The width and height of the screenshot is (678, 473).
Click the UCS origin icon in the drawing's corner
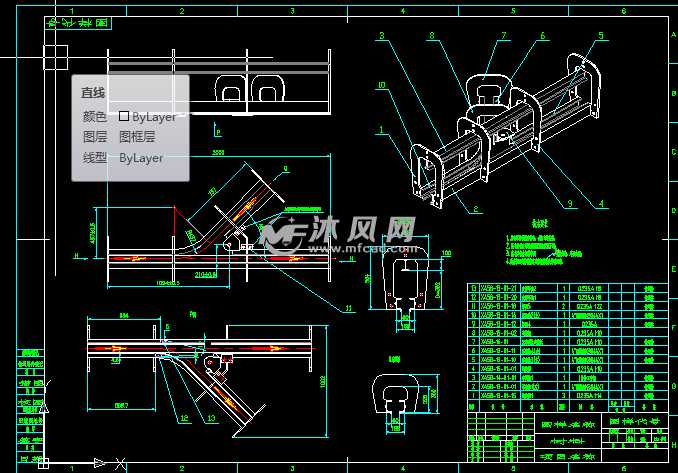tap(43, 463)
